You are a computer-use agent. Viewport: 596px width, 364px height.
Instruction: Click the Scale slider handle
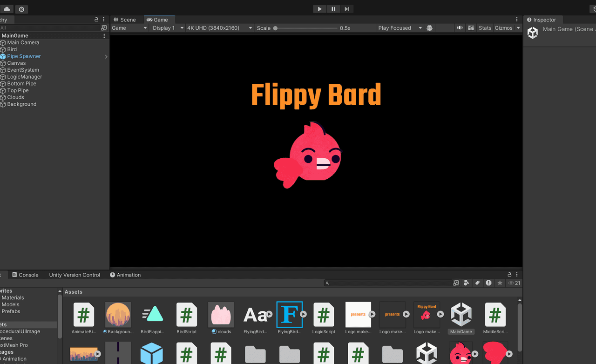(276, 28)
